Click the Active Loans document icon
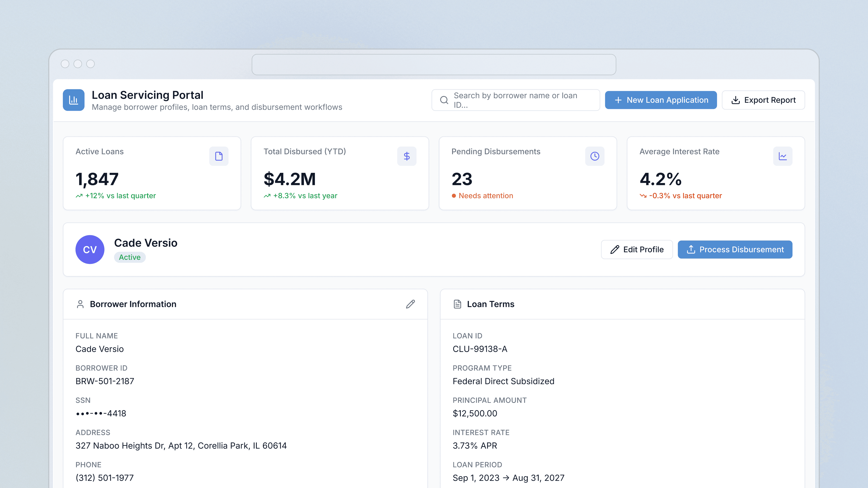The image size is (868, 488). pos(219,156)
